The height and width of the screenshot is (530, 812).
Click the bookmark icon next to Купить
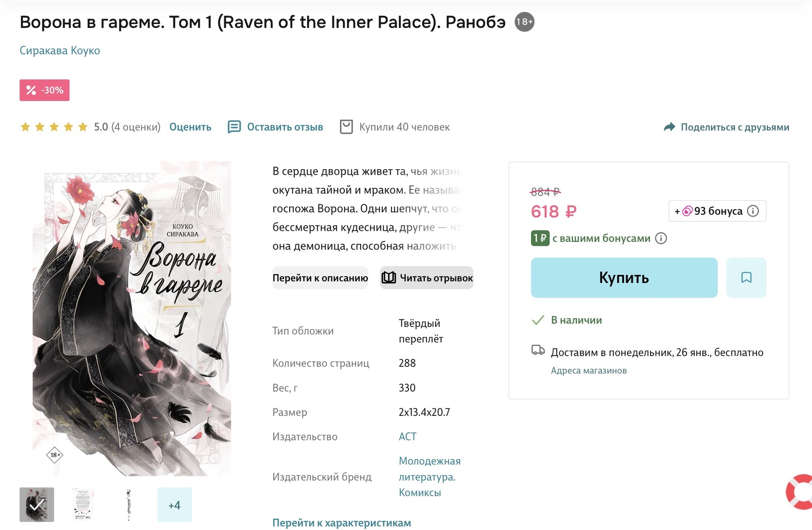click(746, 277)
